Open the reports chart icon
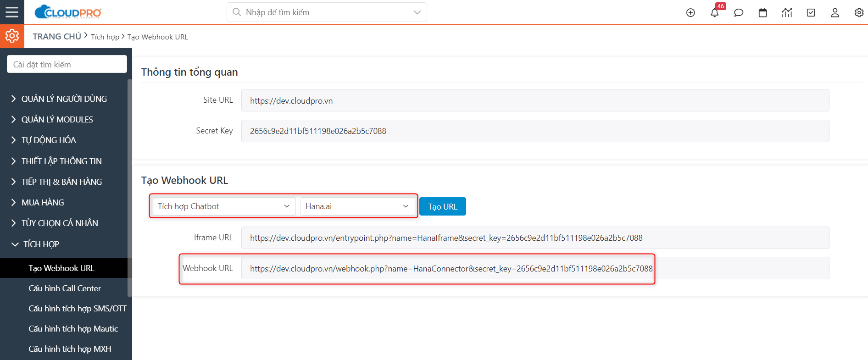 point(787,13)
